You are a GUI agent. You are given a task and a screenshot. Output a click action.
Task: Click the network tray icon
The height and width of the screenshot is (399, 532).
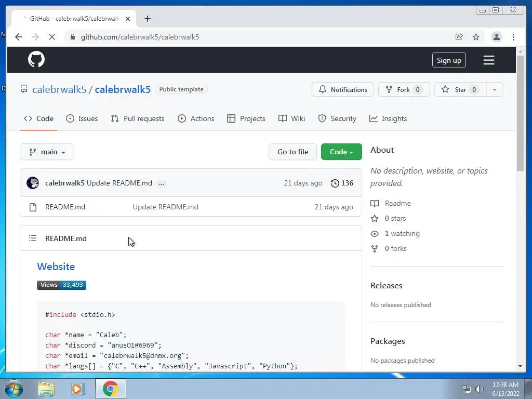click(467, 389)
